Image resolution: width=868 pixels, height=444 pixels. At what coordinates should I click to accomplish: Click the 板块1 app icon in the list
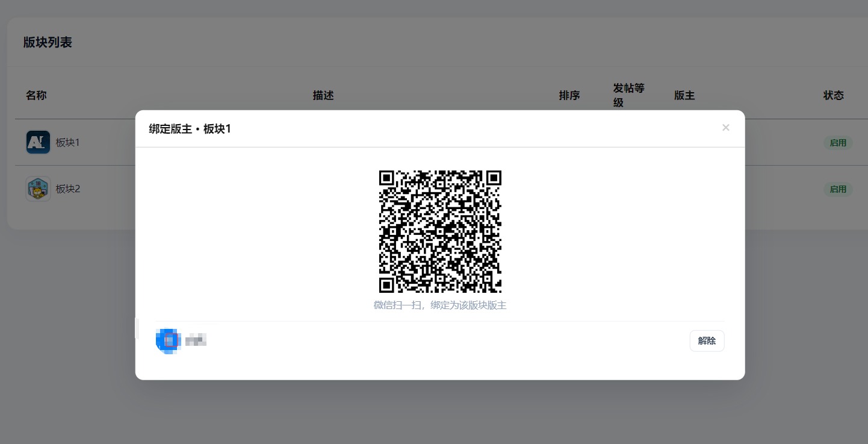(x=38, y=143)
